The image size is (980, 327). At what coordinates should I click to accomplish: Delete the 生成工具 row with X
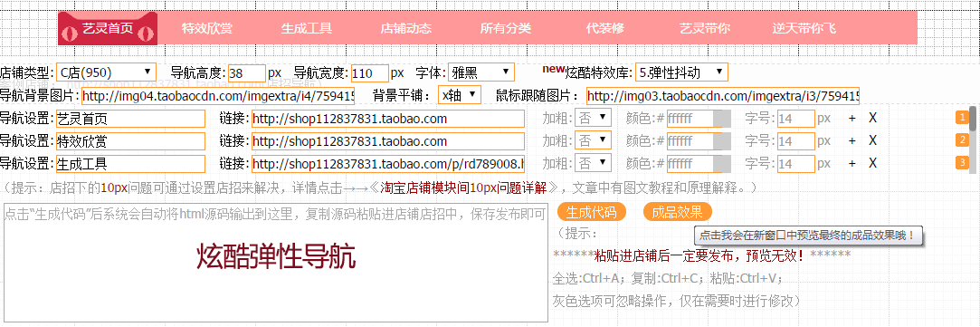point(873,162)
